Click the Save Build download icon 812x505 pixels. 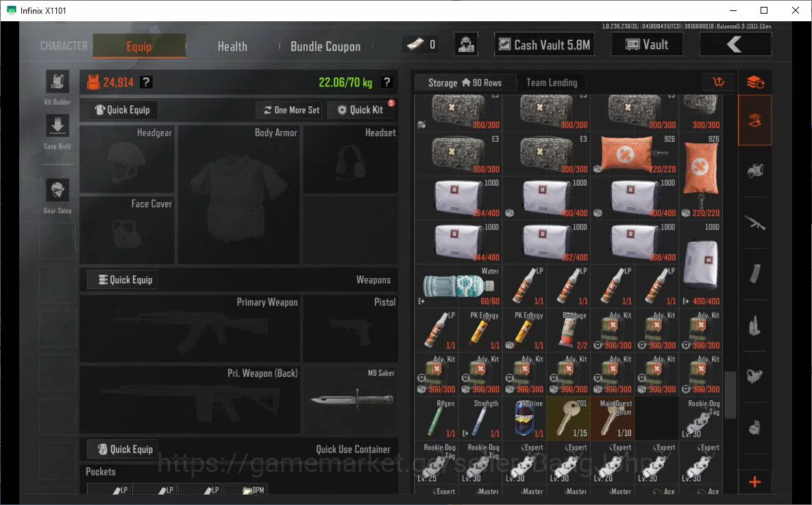(58, 126)
